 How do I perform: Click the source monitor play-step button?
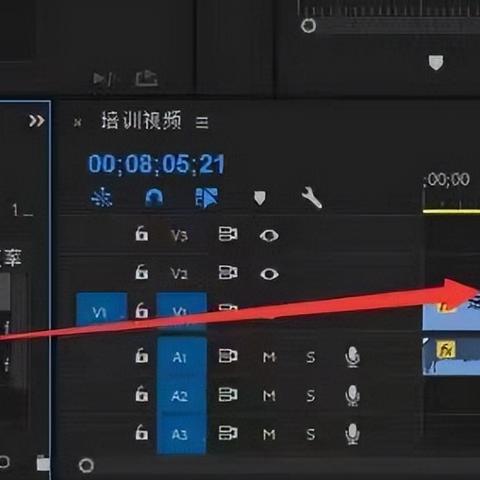click(104, 79)
